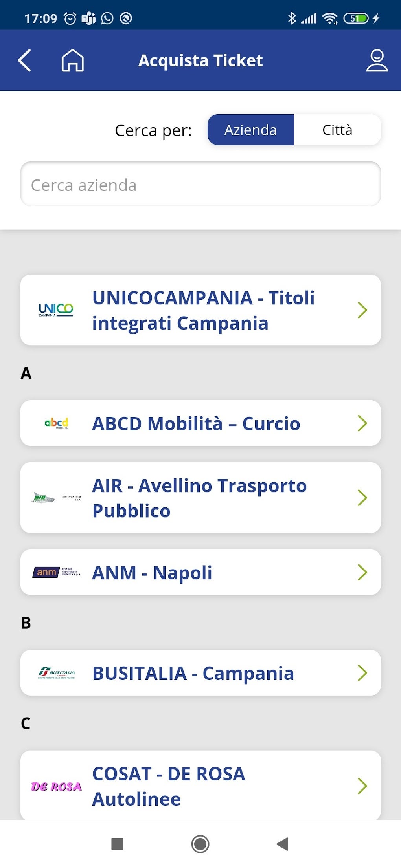
Task: Tap the anm company logo
Action: tap(56, 572)
